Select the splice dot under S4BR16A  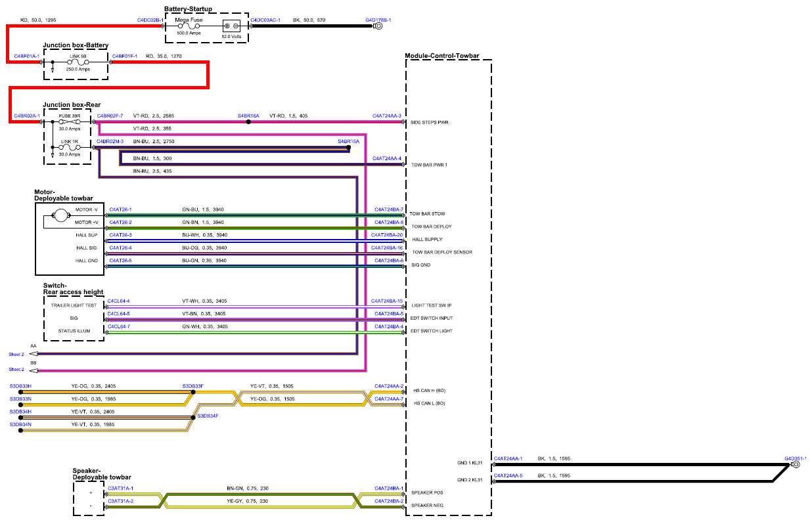(248, 121)
